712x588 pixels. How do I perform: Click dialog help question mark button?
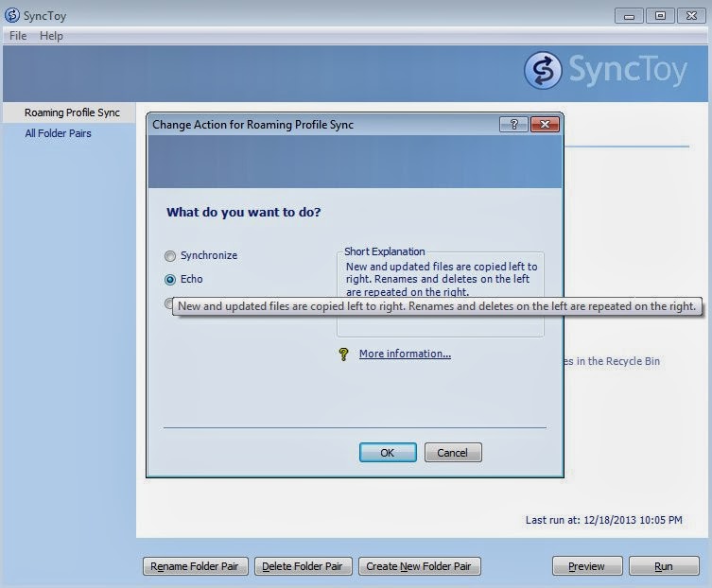[x=513, y=124]
